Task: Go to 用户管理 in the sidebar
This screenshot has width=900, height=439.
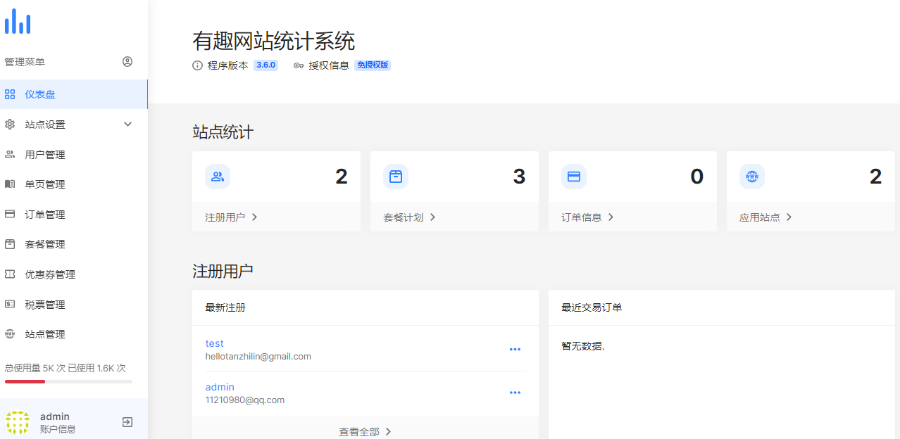Action: (73, 154)
